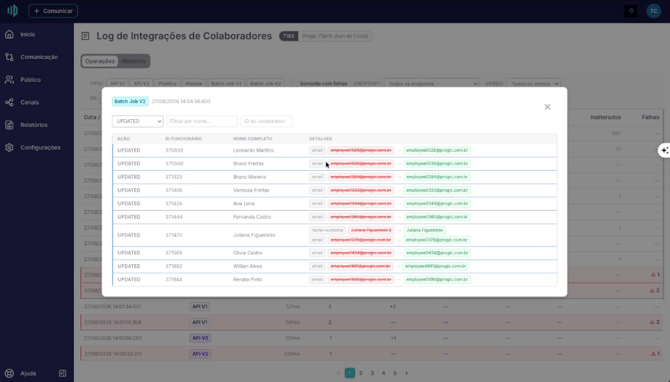This screenshot has width=670, height=382.
Task: Click current page 1 in pagination
Action: 350,373
